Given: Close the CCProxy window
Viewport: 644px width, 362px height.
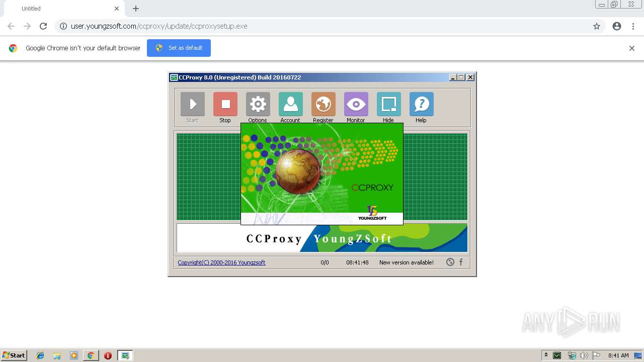Looking at the screenshot, I should tap(470, 77).
